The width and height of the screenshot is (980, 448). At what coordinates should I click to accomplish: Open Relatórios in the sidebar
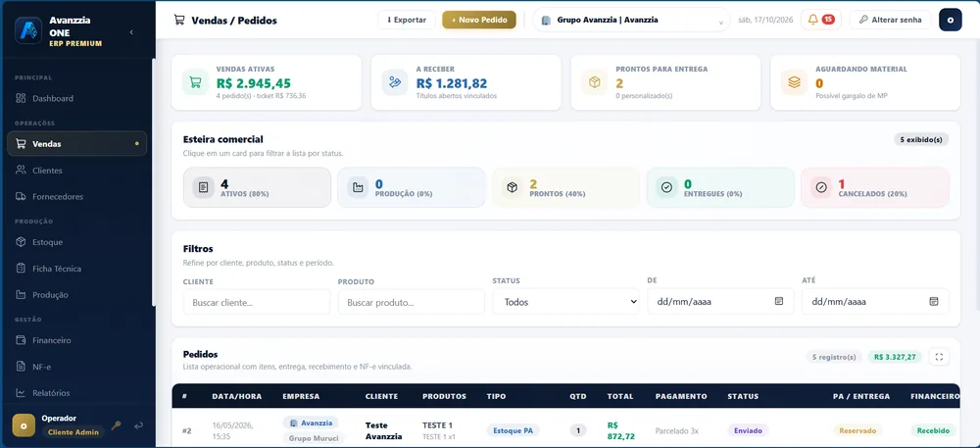[x=76, y=393]
